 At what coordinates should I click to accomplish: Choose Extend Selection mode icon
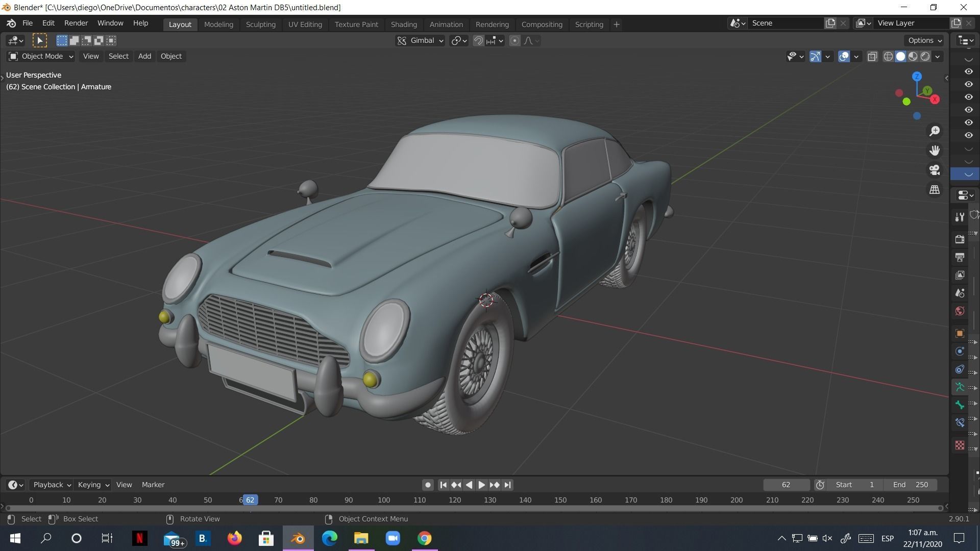[74, 40]
